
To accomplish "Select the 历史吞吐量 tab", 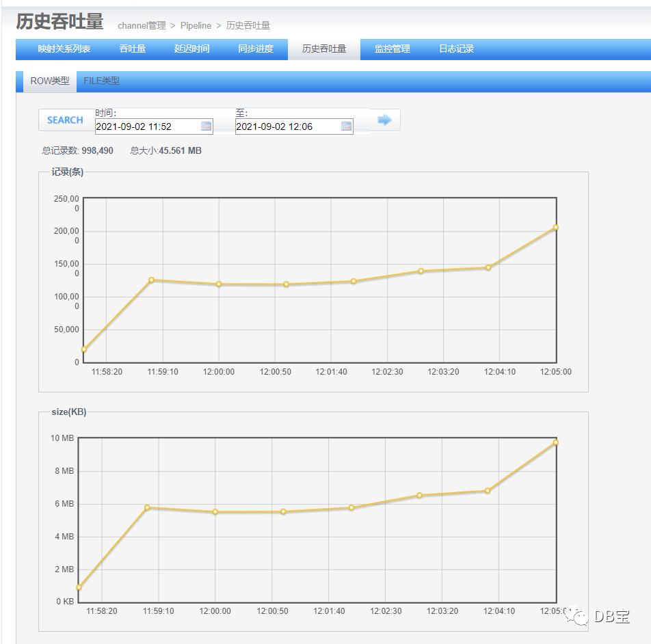I will pos(324,49).
